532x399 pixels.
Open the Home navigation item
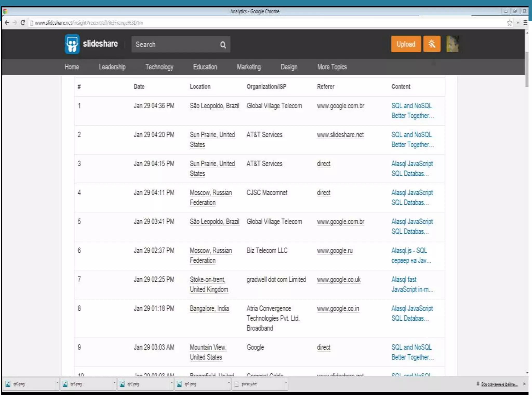coord(72,67)
